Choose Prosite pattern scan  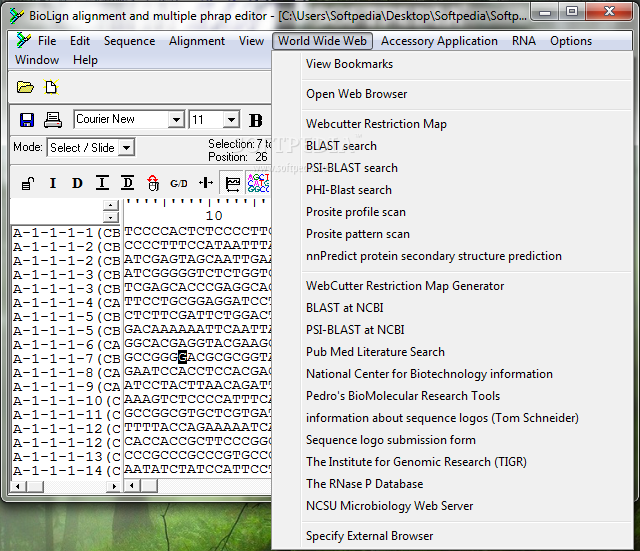[x=453, y=234]
